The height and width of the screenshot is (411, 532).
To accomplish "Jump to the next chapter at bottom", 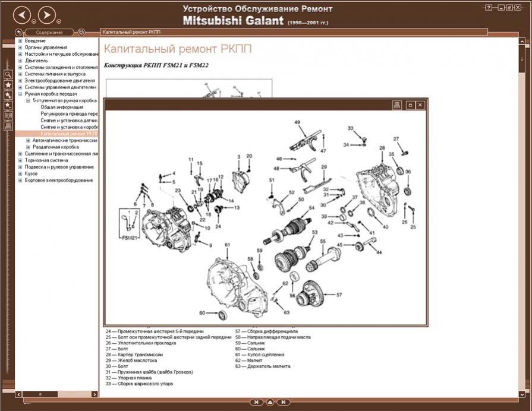I will tap(284, 402).
